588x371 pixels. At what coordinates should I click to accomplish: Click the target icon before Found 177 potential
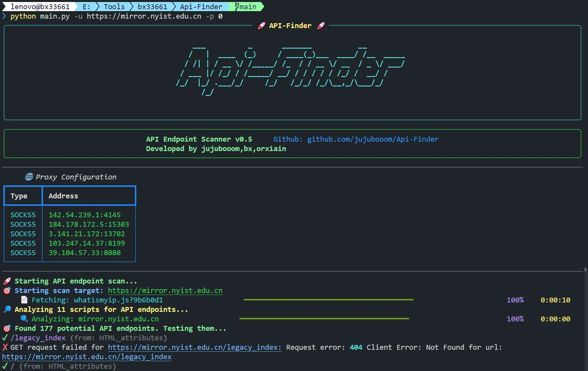coord(7,328)
